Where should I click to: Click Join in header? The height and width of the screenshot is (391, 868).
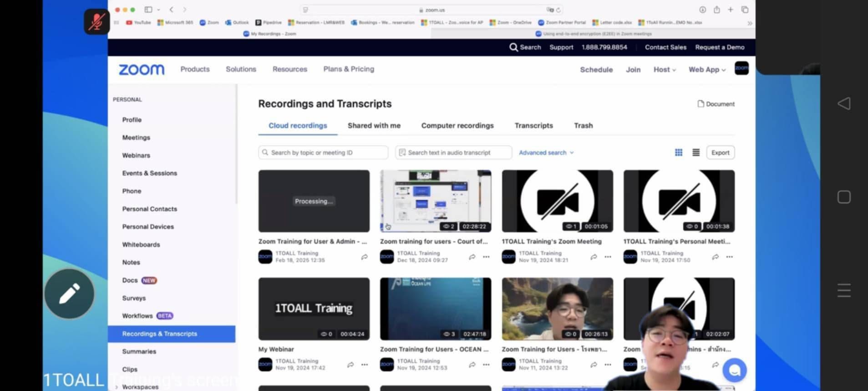633,70
